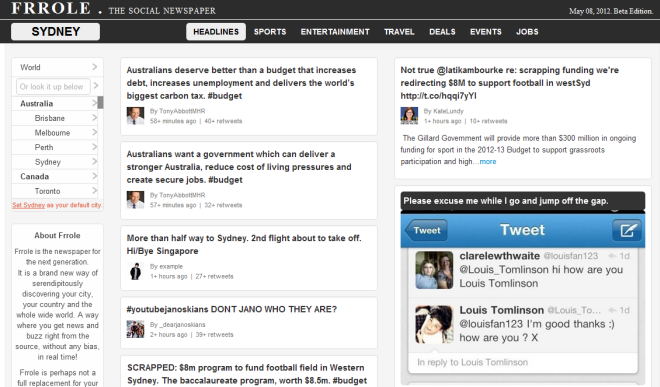Open the Headlines tab
The width and height of the screenshot is (660, 387).
(x=216, y=32)
